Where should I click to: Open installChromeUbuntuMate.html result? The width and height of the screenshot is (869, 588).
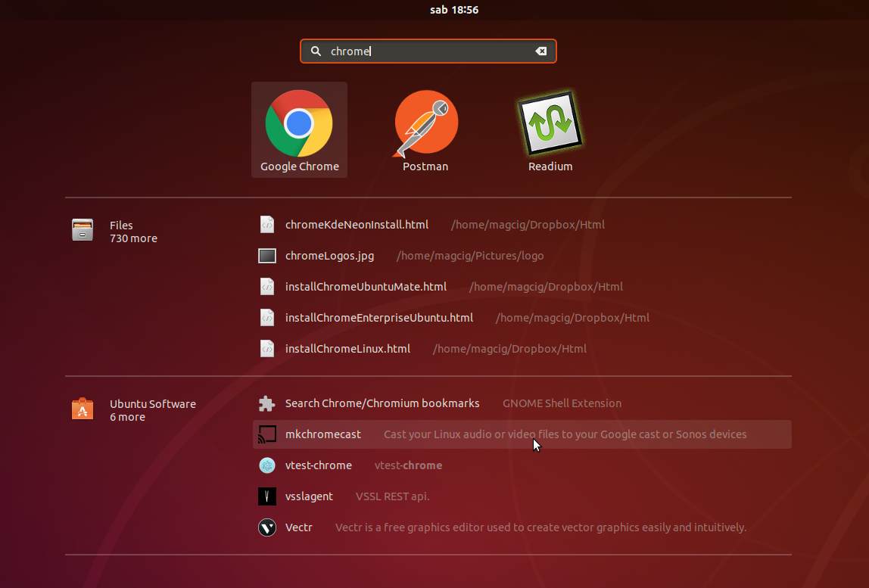[522, 287]
